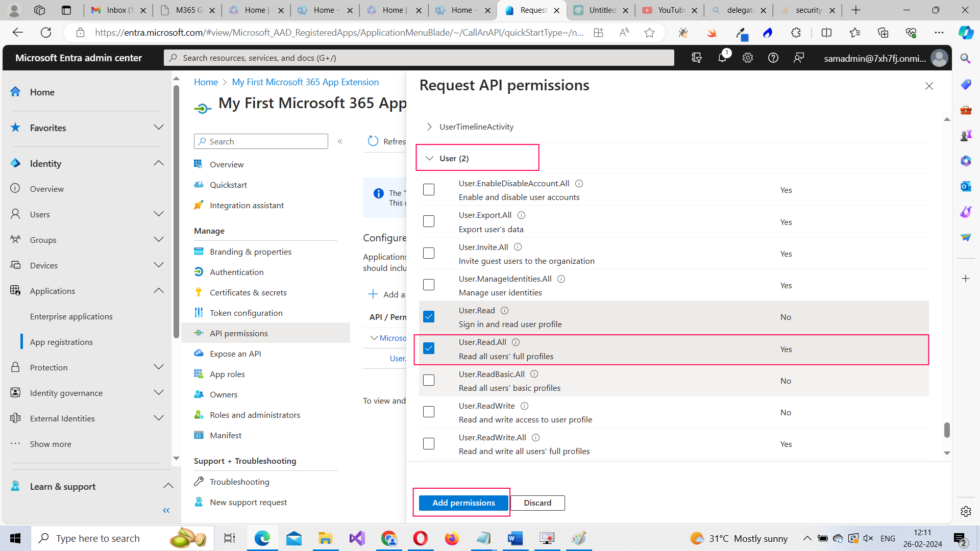Screen dimensions: 980x551
Task: Open the App roles page
Action: point(228,373)
